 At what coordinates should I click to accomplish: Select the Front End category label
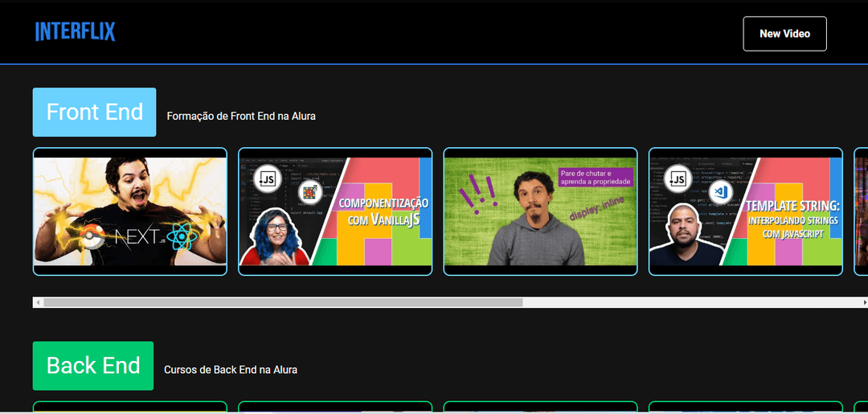[94, 112]
